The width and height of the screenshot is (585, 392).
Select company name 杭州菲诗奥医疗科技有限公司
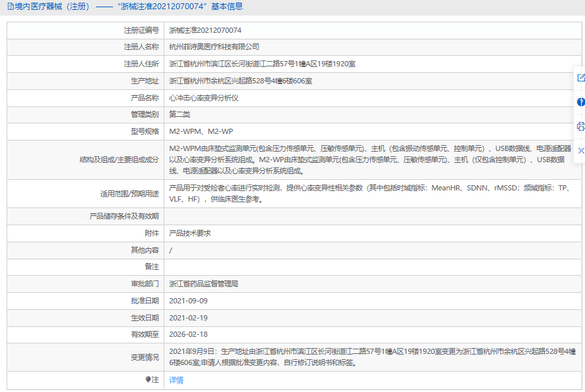214,47
